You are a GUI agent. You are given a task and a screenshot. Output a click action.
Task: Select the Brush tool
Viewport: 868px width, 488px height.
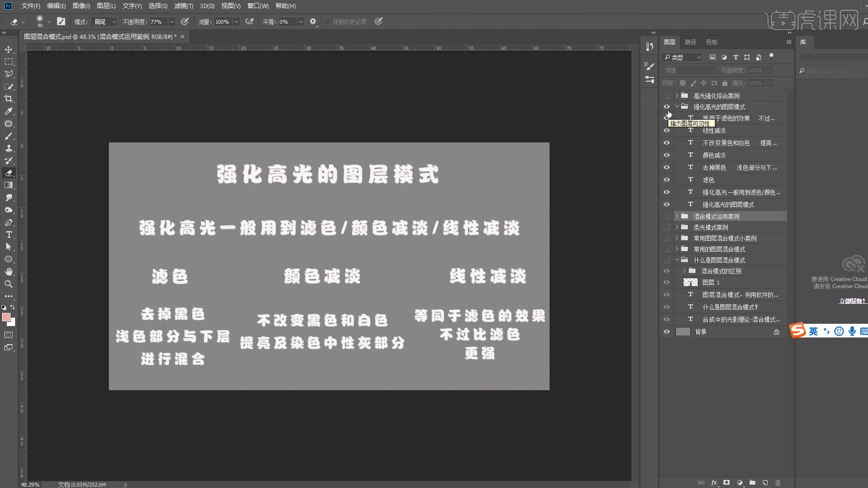click(x=9, y=136)
